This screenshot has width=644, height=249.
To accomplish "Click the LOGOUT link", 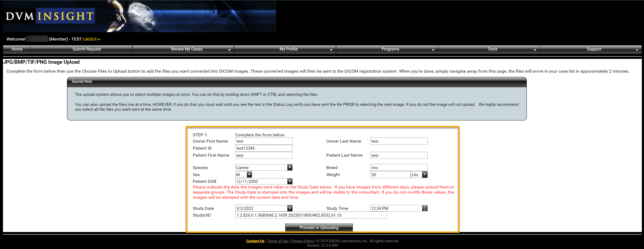I will coord(91,39).
